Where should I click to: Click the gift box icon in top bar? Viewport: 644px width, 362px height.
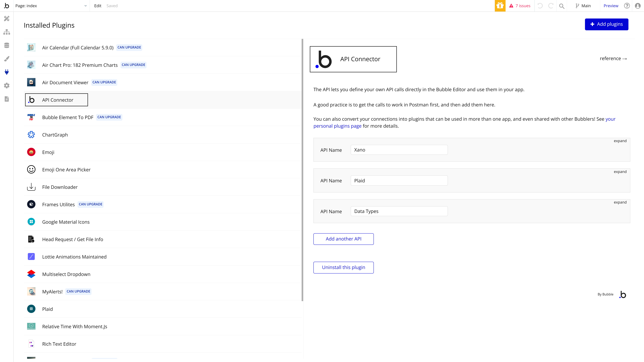click(x=500, y=6)
